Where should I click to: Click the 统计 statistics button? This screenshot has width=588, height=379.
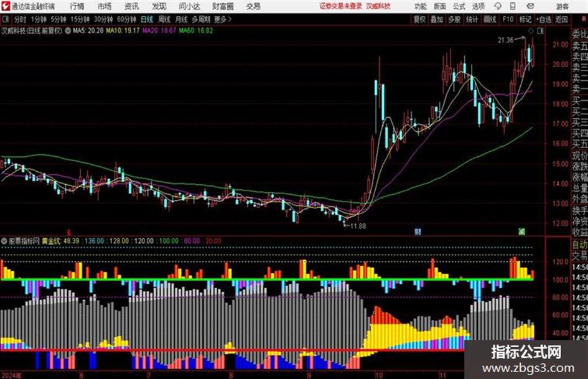pyautogui.click(x=472, y=19)
